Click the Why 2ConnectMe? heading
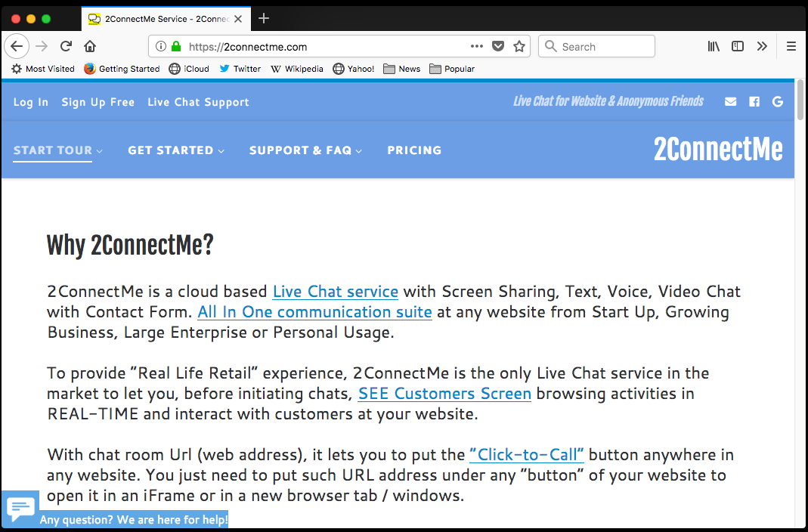Viewport: 808px width, 532px height. [x=130, y=246]
